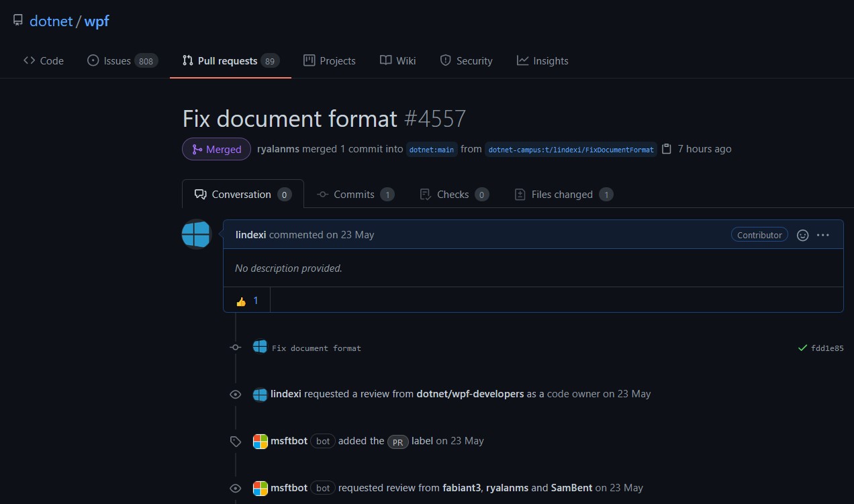Navigate to the Insights page
Viewport: 854px width, 504px height.
click(x=542, y=61)
